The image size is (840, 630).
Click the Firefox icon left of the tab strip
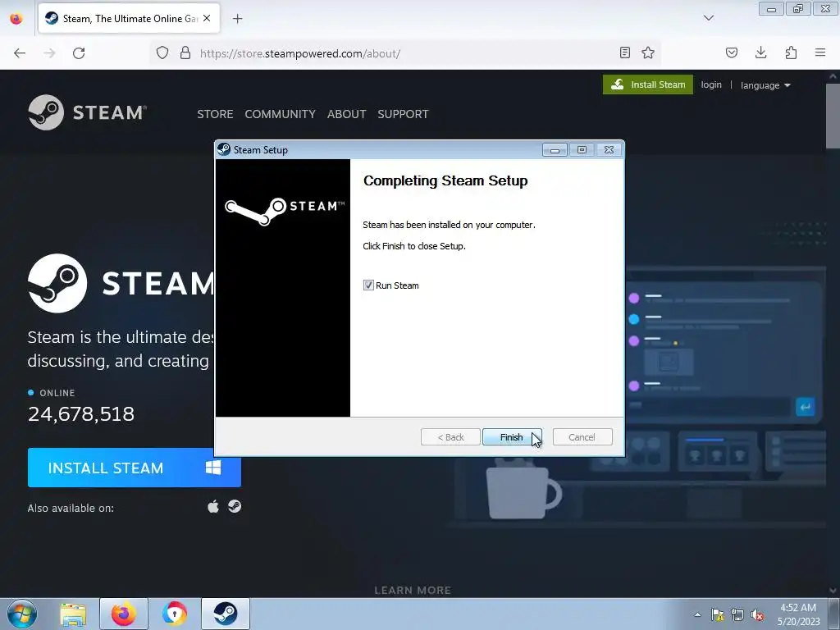16,18
